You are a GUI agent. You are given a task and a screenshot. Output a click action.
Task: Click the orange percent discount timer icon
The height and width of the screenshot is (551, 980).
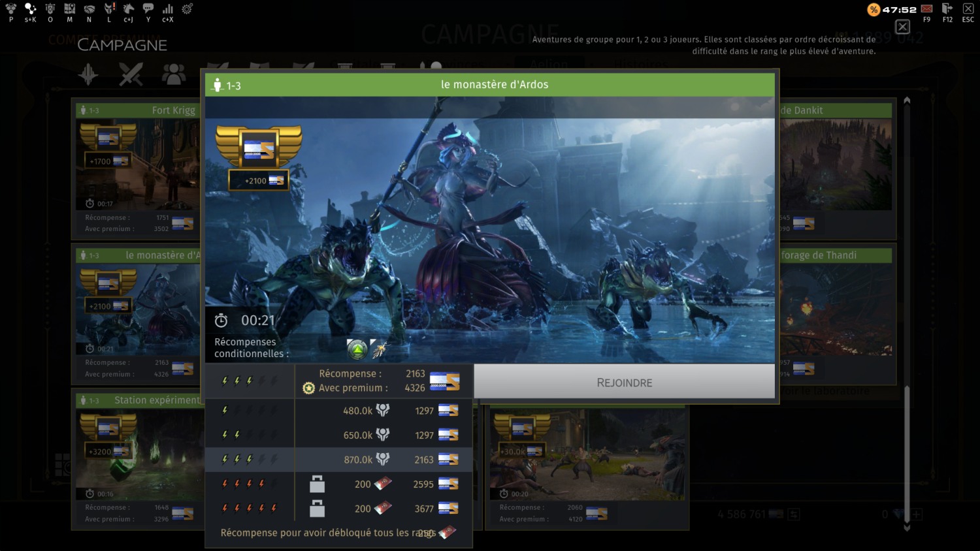click(x=874, y=9)
